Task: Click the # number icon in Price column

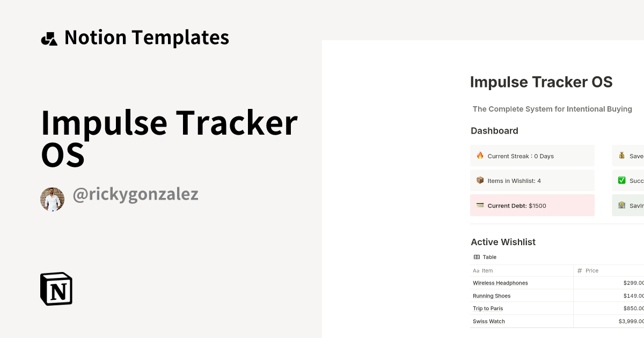Action: tap(579, 270)
